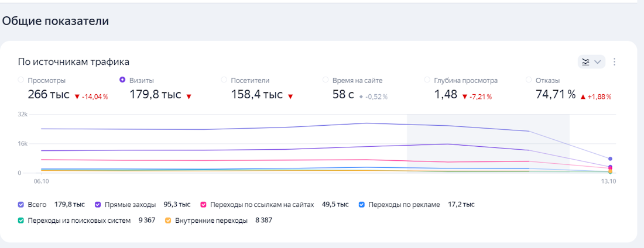Toggle Переходы по рекламе legend checkbox
Viewport: 644px width, 248px height.
361,205
